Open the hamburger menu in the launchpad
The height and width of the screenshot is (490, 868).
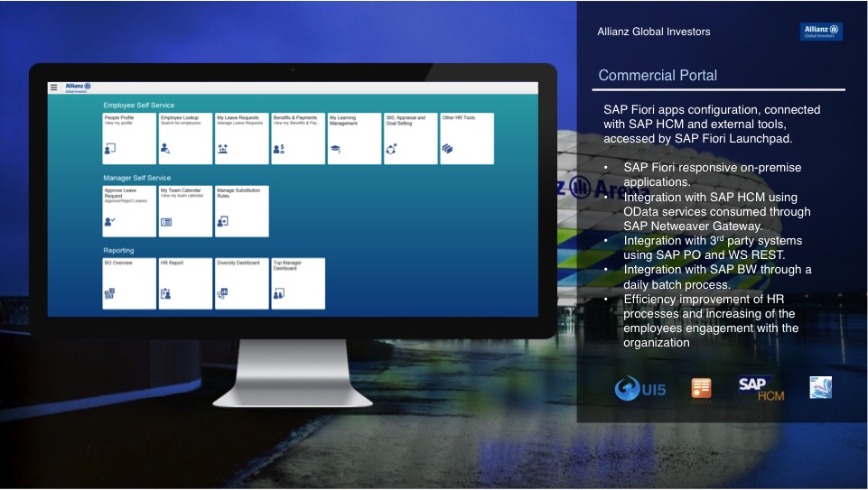click(53, 88)
